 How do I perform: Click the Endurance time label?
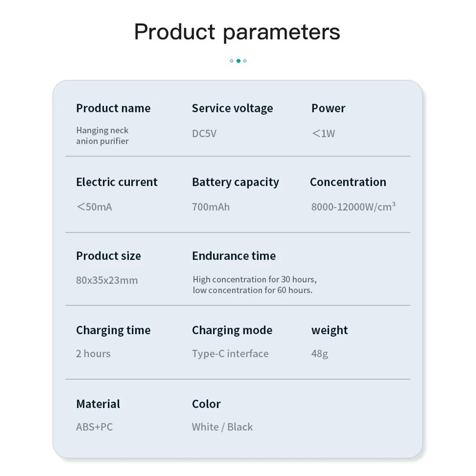[x=234, y=256]
